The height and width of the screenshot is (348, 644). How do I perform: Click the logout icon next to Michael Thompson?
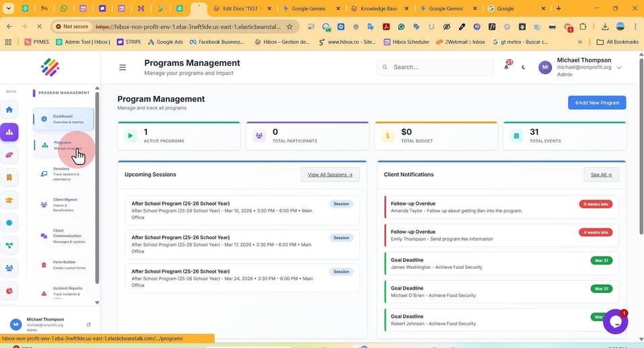88,324
